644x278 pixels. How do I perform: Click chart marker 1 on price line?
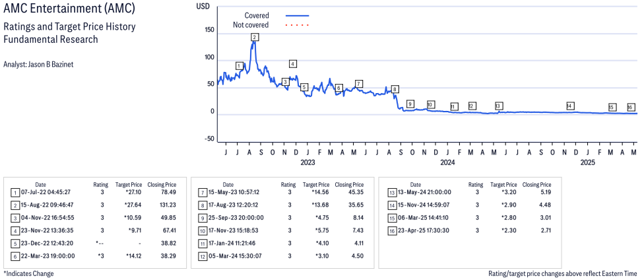coord(240,66)
